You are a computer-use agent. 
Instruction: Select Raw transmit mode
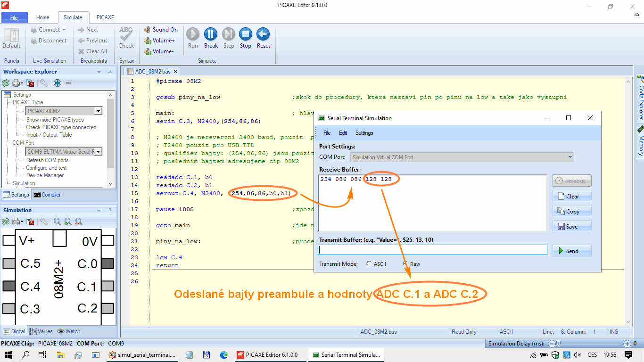(x=405, y=264)
